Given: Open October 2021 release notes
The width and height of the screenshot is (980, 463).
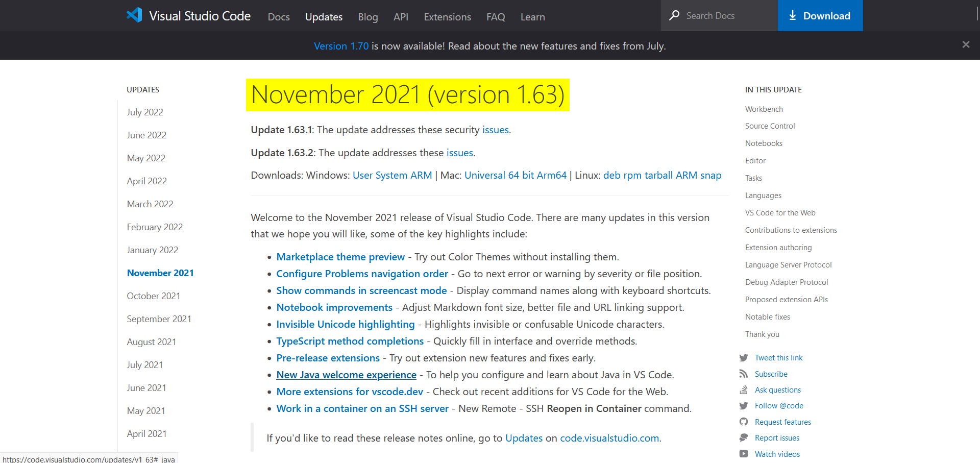Looking at the screenshot, I should click(x=154, y=296).
